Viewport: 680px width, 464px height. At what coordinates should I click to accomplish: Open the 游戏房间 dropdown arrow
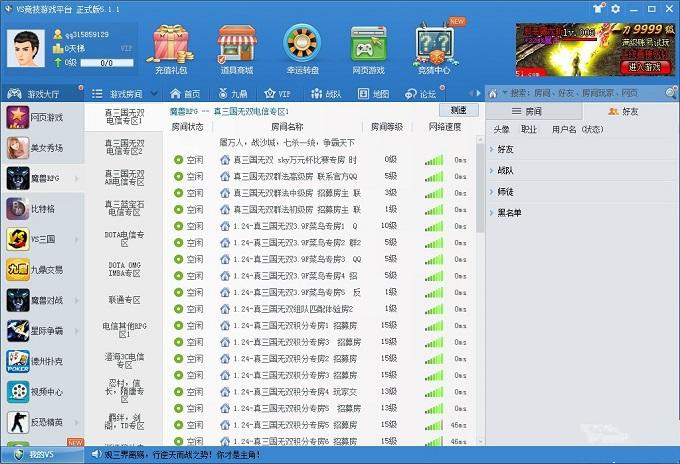click(x=154, y=93)
